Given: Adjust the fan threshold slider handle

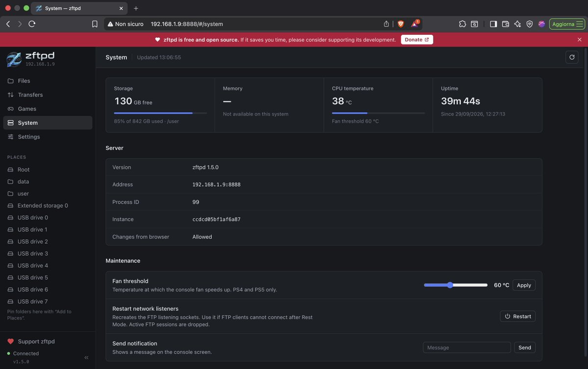Looking at the screenshot, I should [x=450, y=285].
